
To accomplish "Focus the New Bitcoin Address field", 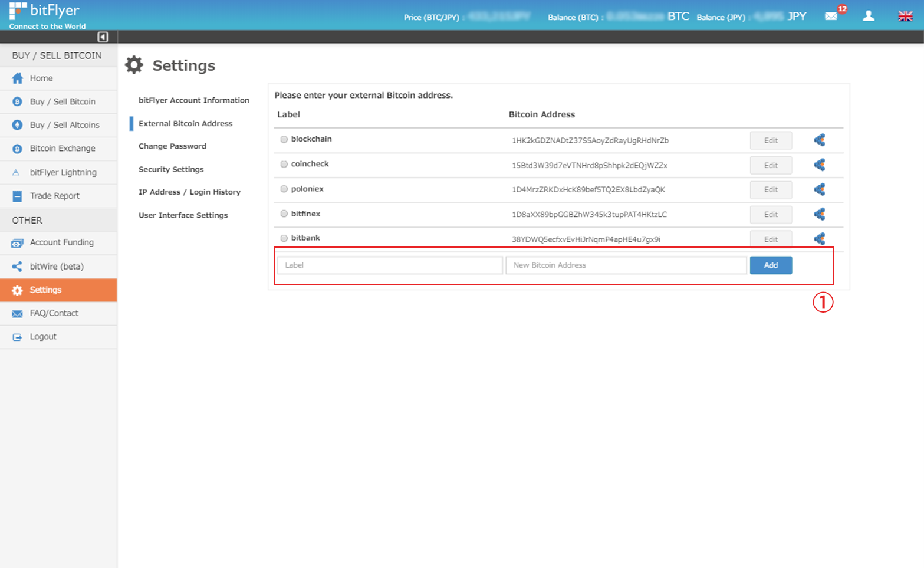I will pyautogui.click(x=626, y=265).
